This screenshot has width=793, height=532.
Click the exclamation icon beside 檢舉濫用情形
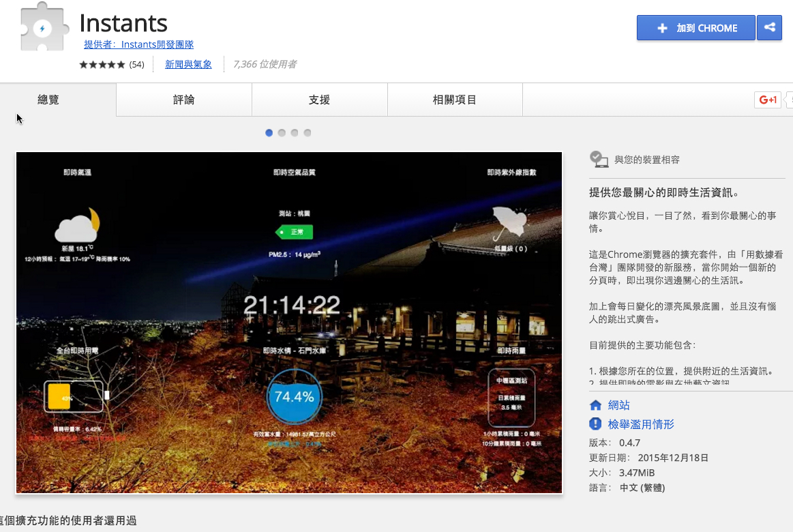click(x=595, y=424)
